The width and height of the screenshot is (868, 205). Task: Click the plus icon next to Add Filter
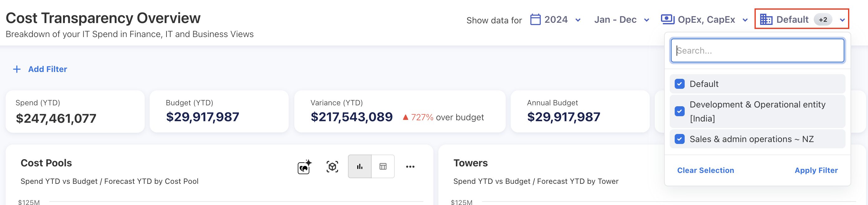pos(17,69)
